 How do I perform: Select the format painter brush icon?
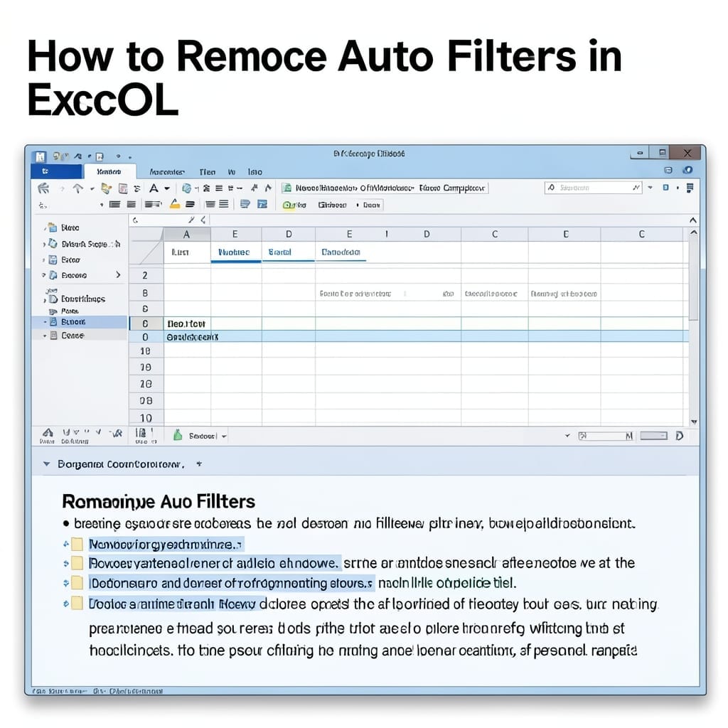(107, 188)
